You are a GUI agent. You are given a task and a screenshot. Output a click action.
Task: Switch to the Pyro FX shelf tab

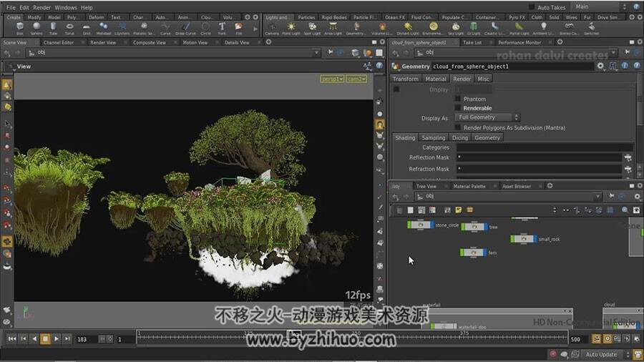pos(517,17)
